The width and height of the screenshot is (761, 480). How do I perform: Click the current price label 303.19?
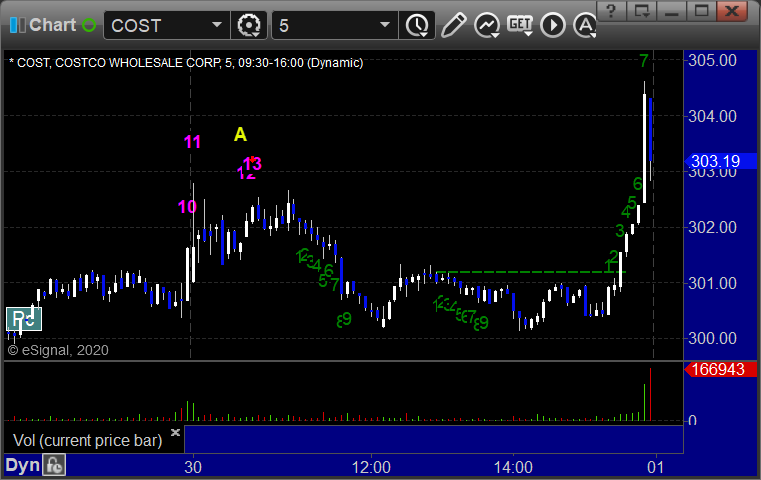point(721,161)
